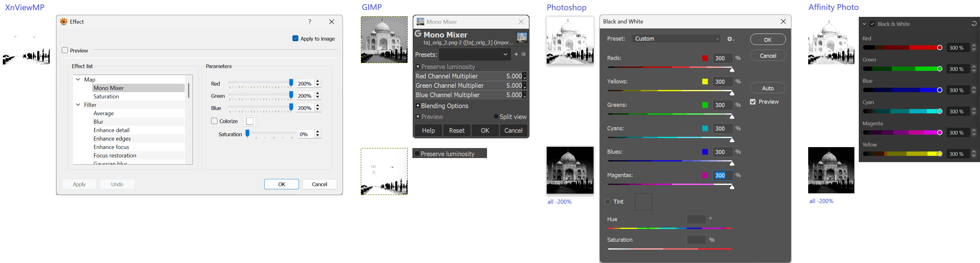This screenshot has height=263, width=980.
Task: Click the XnViewMP Green value stepper arrows
Action: point(318,96)
